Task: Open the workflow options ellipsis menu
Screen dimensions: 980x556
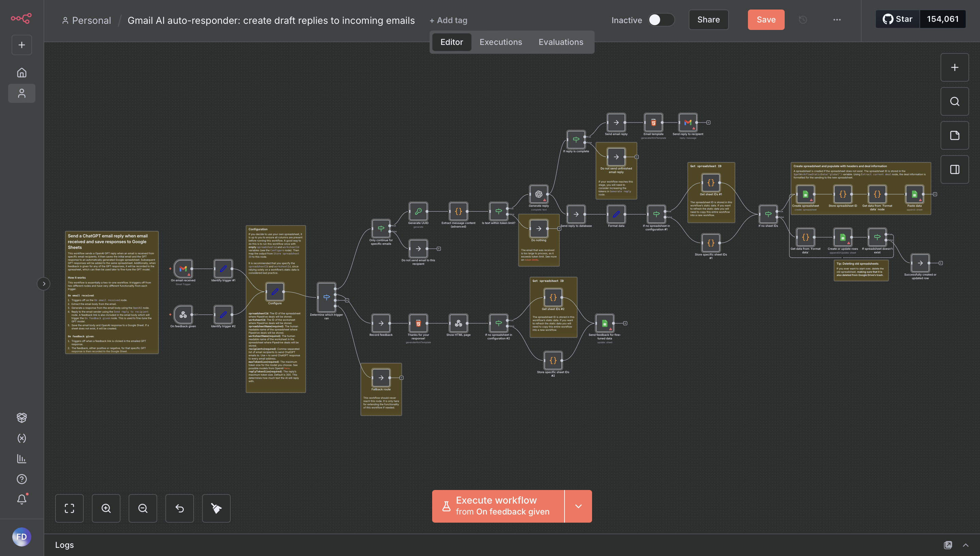Action: click(837, 20)
